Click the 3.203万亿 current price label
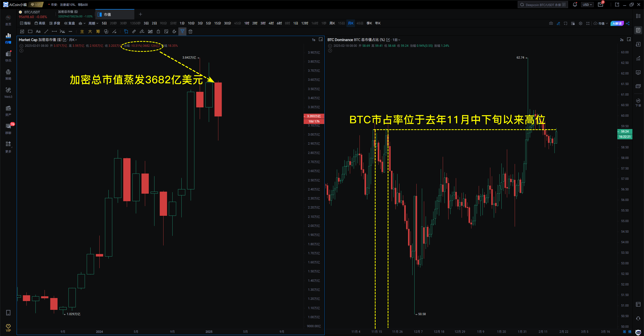Image resolution: width=644 pixels, height=336 pixels. pos(314,116)
